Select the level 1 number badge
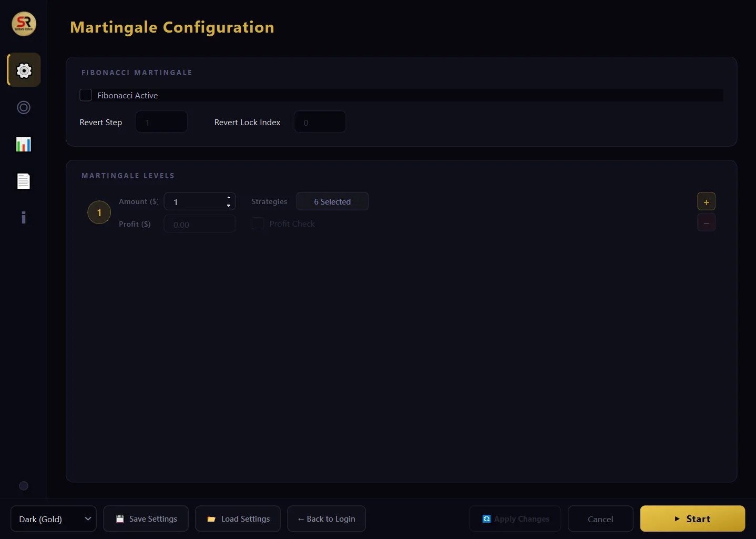 tap(99, 212)
